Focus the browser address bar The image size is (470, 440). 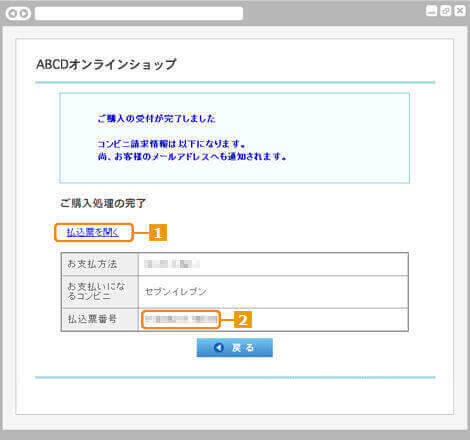[139, 14]
